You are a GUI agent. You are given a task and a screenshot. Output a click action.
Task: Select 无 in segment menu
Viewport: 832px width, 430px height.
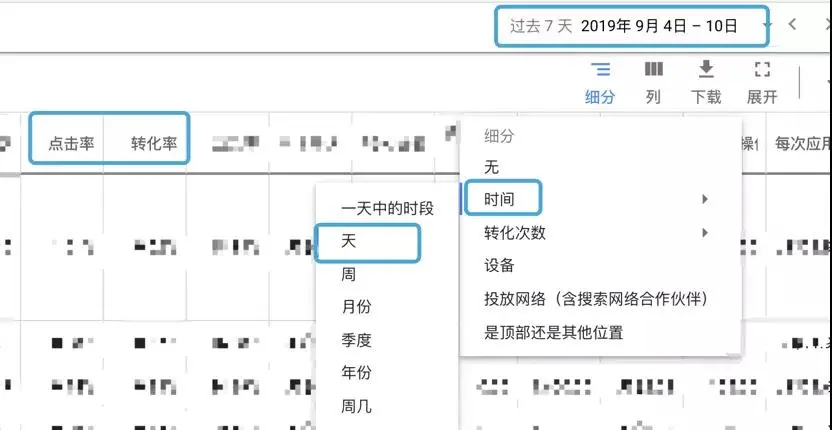[x=491, y=167]
